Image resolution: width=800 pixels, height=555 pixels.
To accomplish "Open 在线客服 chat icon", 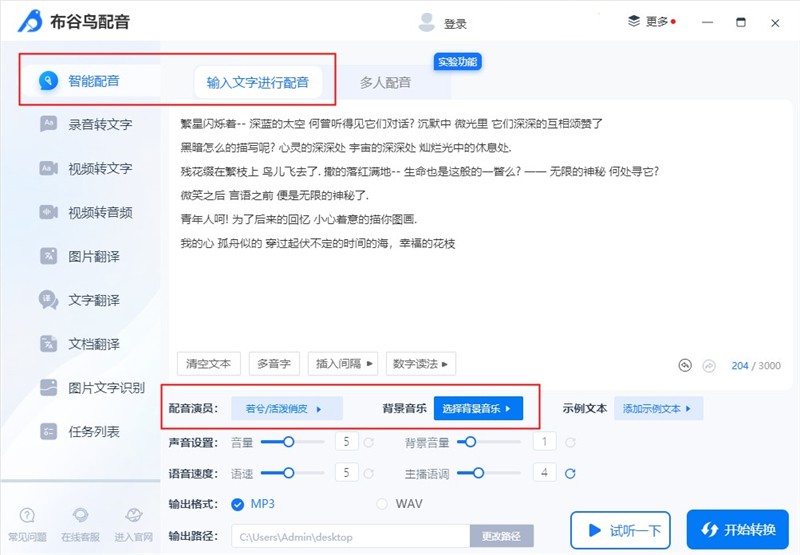I will 80,515.
